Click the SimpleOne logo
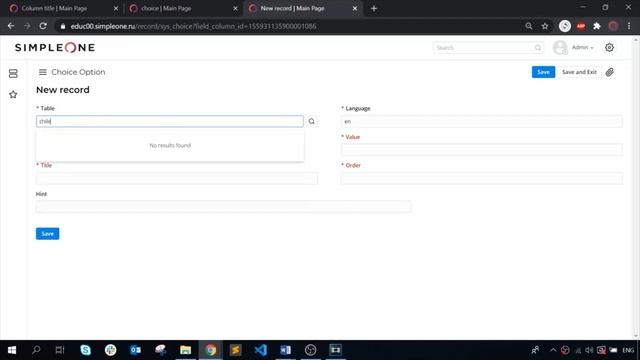This screenshot has height=360, width=640. click(55, 47)
